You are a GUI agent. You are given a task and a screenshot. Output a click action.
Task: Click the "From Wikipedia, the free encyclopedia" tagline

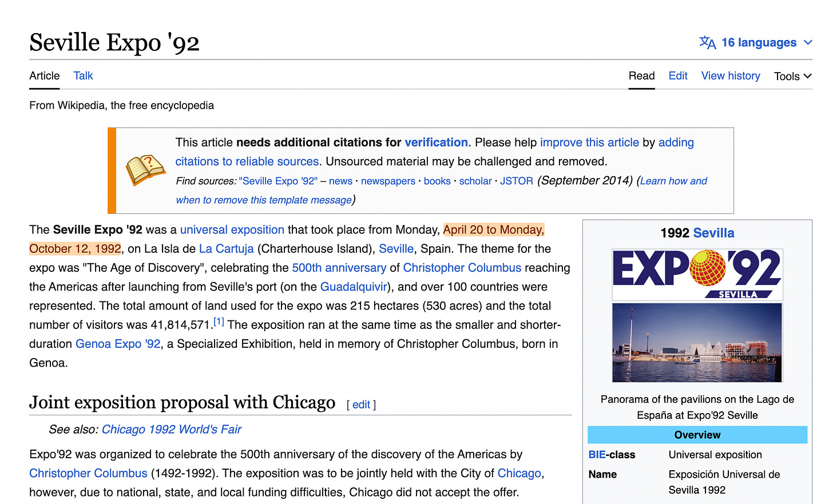pyautogui.click(x=121, y=105)
